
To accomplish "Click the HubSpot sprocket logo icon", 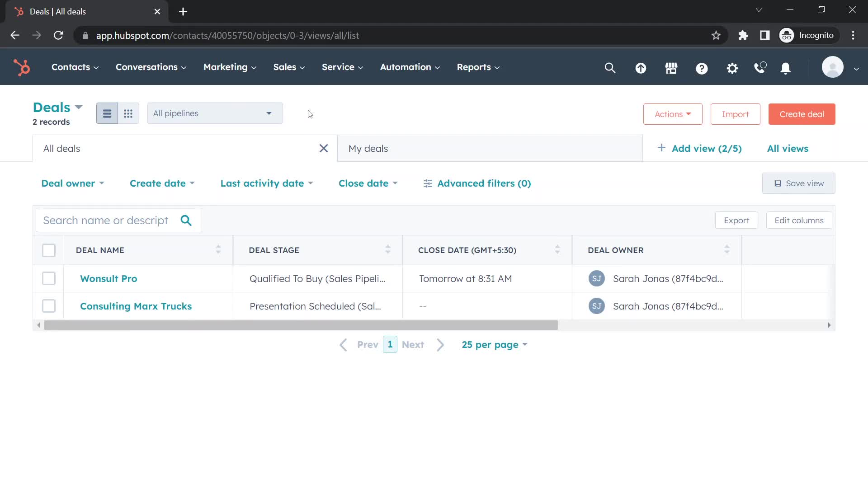I will (21, 67).
